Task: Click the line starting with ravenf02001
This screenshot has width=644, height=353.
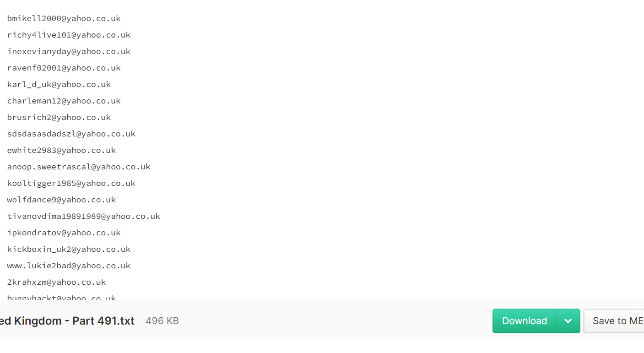Action: tap(64, 68)
